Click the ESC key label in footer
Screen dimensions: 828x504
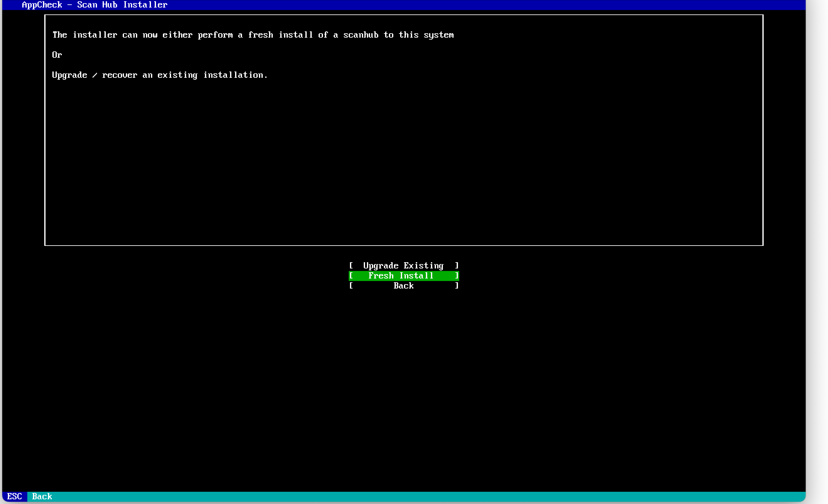tap(14, 496)
